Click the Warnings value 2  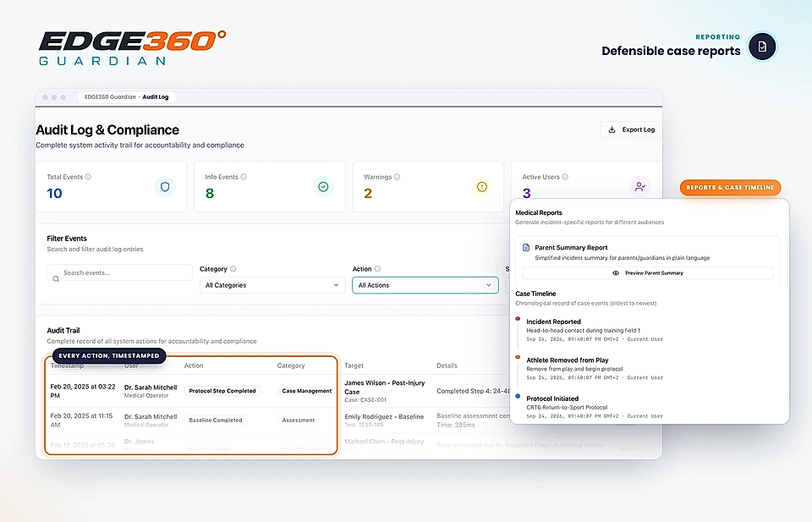[x=368, y=194]
